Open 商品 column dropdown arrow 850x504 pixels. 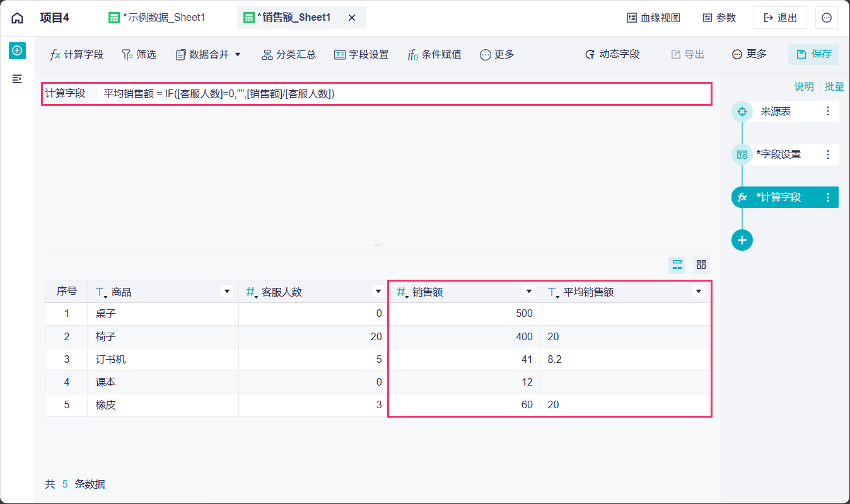tap(227, 291)
